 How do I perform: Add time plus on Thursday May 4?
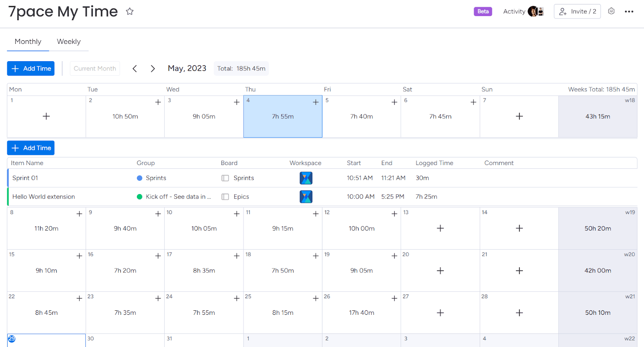[x=316, y=102]
